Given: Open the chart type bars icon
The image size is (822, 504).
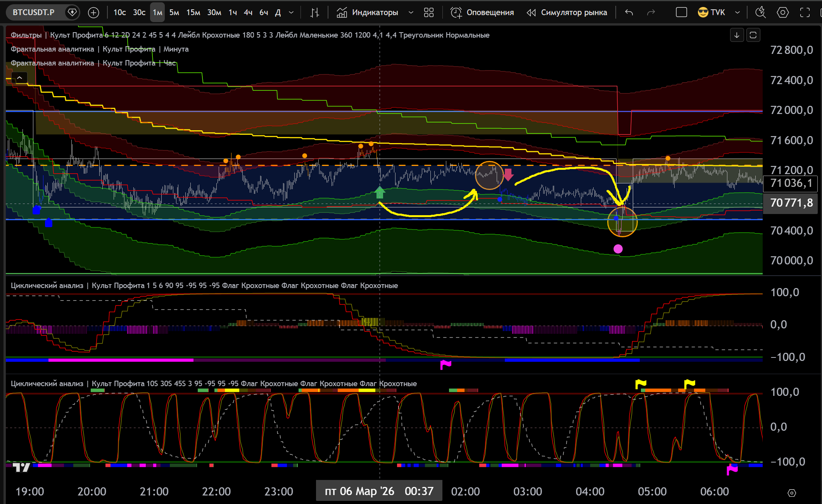Looking at the screenshot, I should coord(315,13).
